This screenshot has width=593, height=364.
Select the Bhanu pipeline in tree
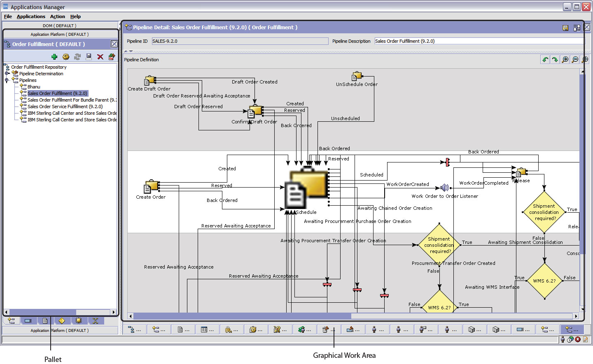34,87
